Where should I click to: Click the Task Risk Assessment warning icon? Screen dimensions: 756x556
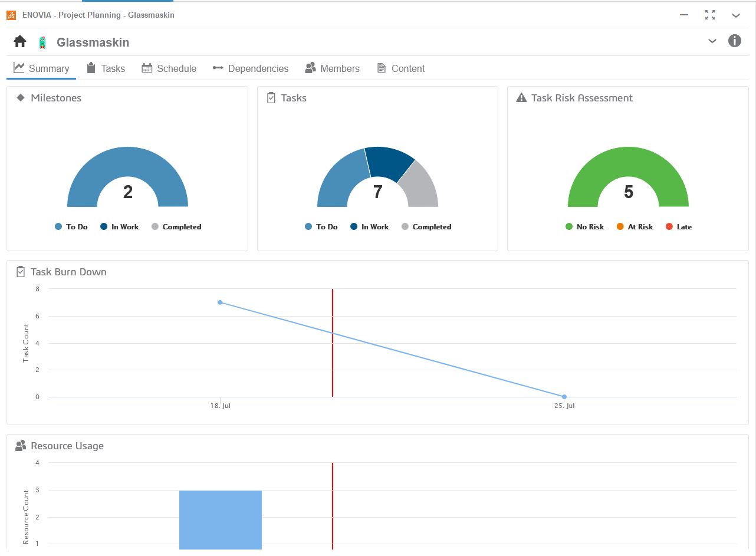tap(521, 98)
